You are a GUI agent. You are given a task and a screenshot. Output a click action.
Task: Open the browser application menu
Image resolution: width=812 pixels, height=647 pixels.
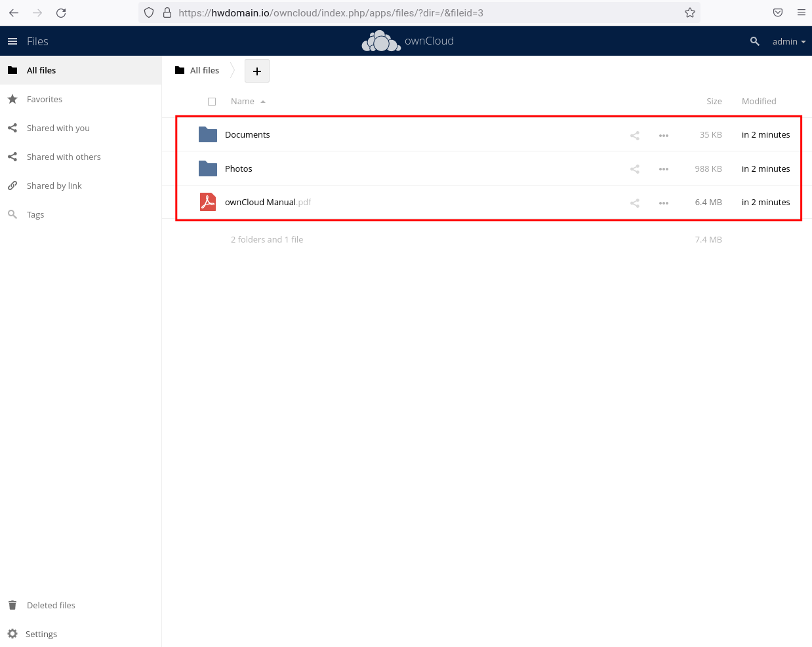801,12
